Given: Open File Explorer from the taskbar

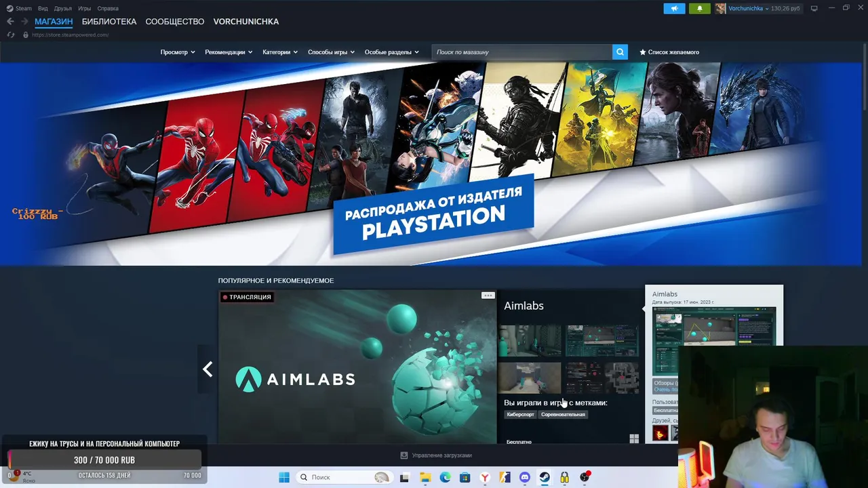Looking at the screenshot, I should [425, 477].
